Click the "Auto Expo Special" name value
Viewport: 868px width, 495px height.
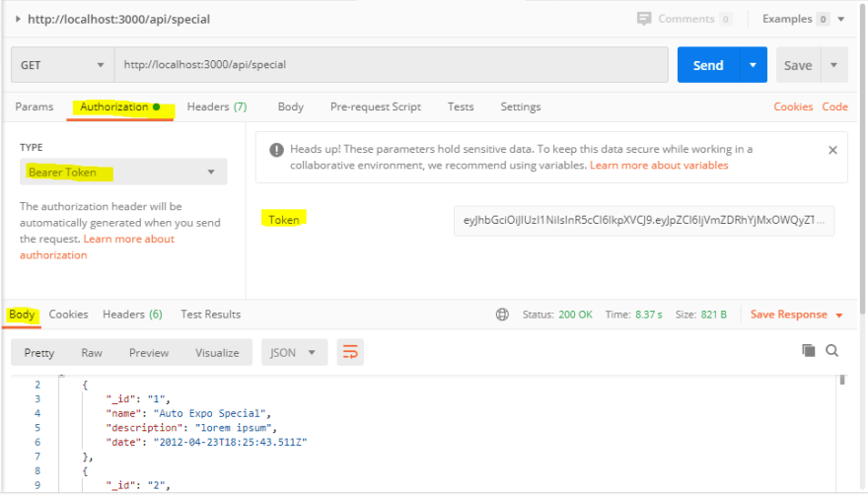(210, 413)
